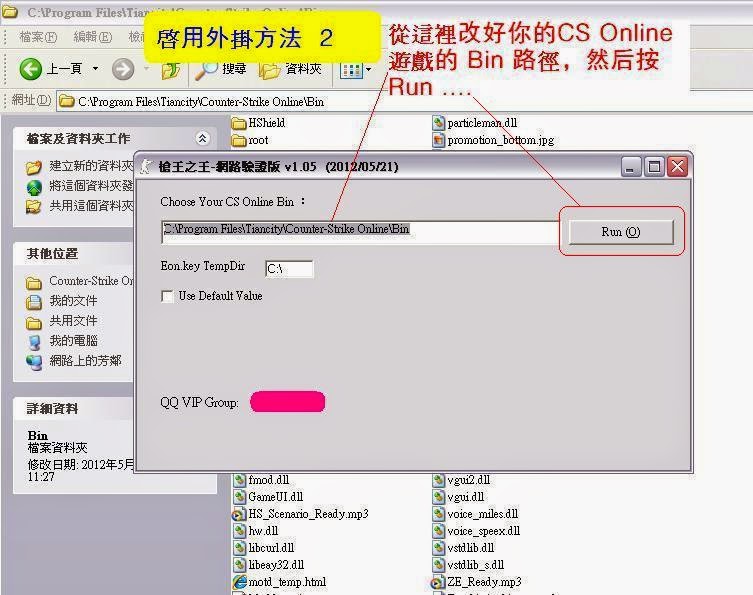This screenshot has width=753, height=595.
Task: Select the HShield folder icon
Action: (x=239, y=123)
